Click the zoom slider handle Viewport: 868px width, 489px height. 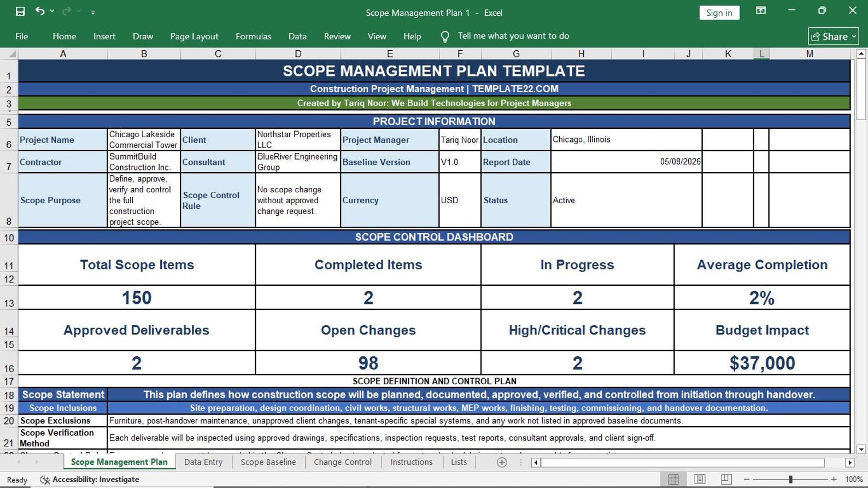[x=790, y=479]
